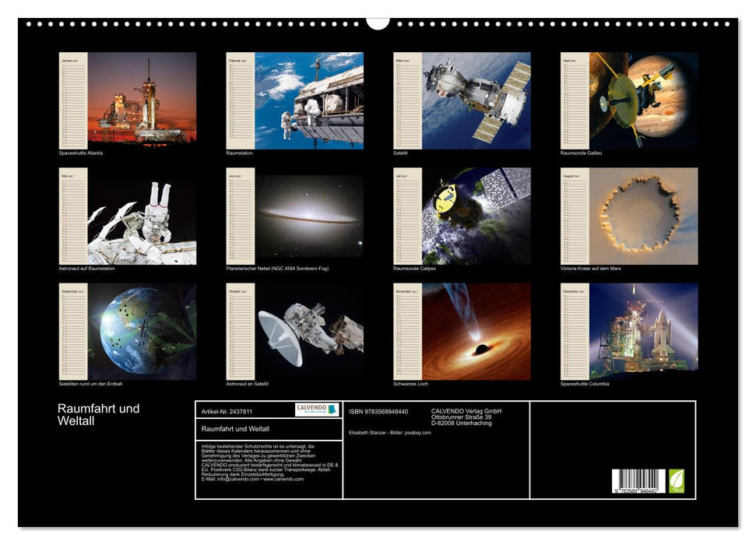Click the caption 'Satellit'

pos(400,153)
